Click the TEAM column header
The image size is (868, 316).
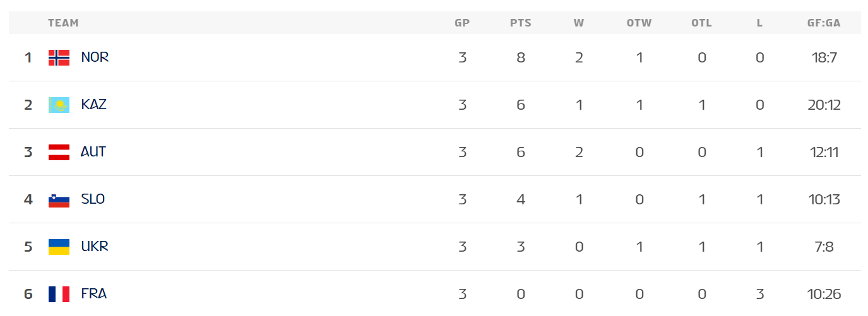tap(63, 23)
